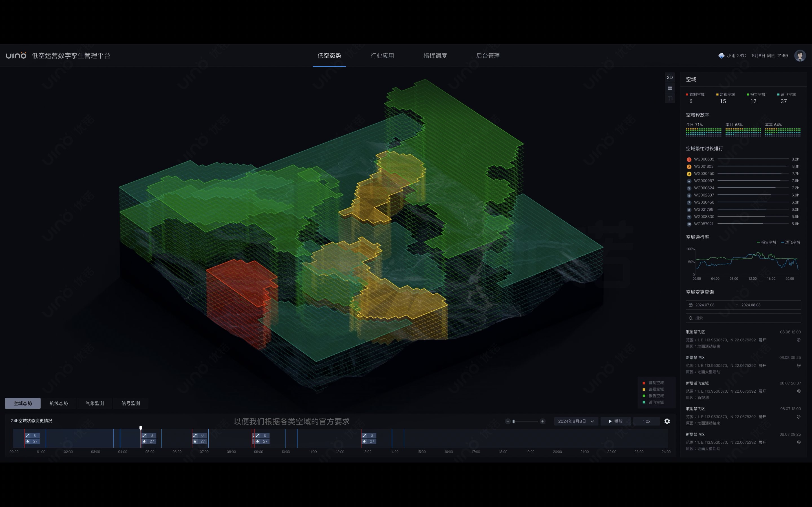This screenshot has width=812, height=507.
Task: Locate the 08.08 12:00 取消禁飞区 entry pin icon
Action: (x=798, y=340)
